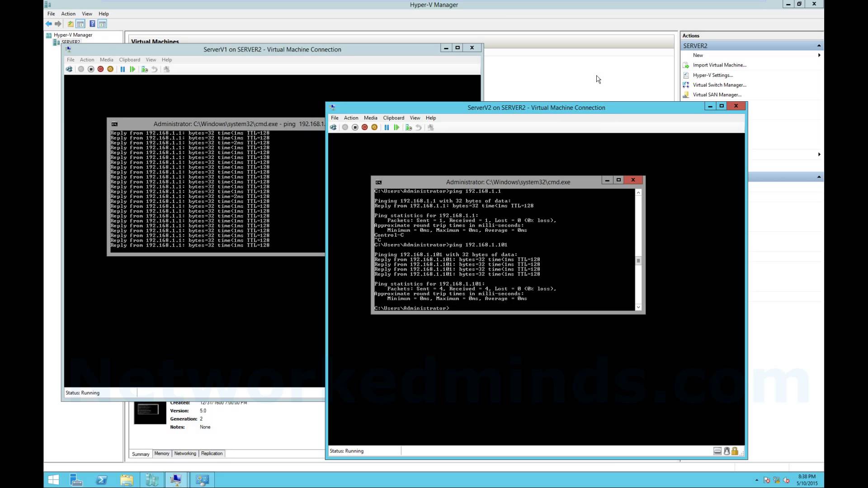The height and width of the screenshot is (488, 868).
Task: Click Enhanced Session icon in ServerV2 toolbar
Action: (x=430, y=127)
